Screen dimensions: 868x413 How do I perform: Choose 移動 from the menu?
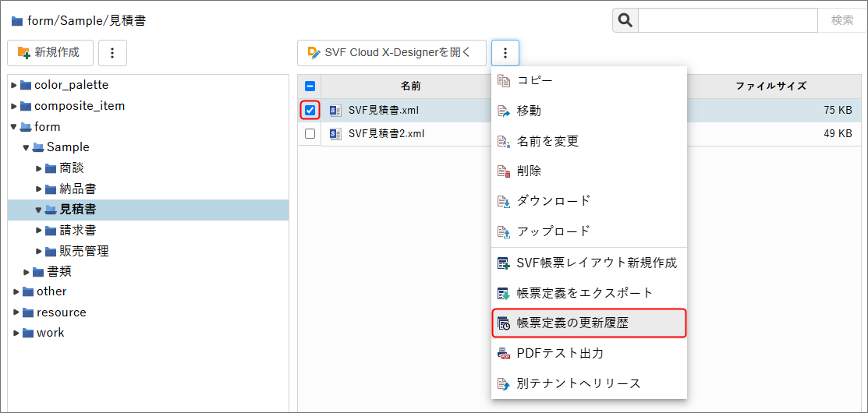[x=589, y=111]
